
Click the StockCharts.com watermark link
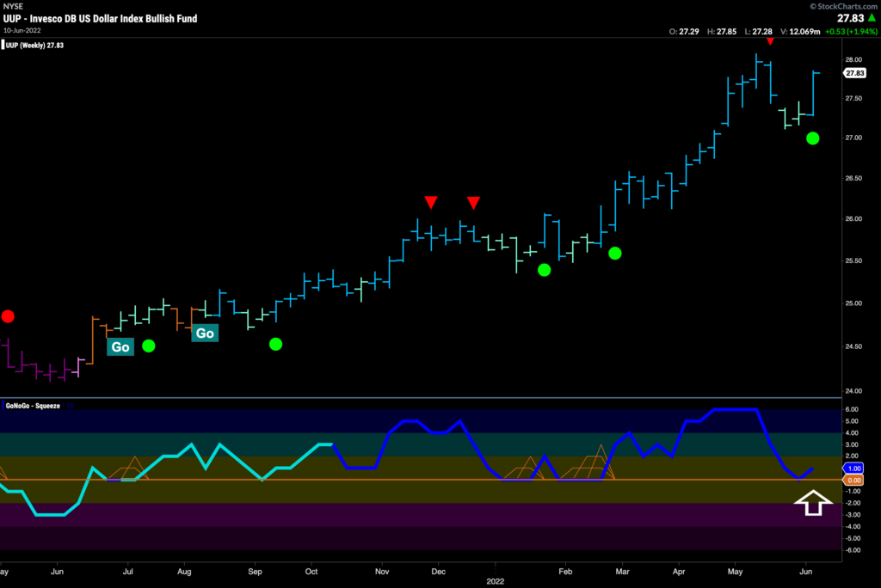(x=843, y=6)
